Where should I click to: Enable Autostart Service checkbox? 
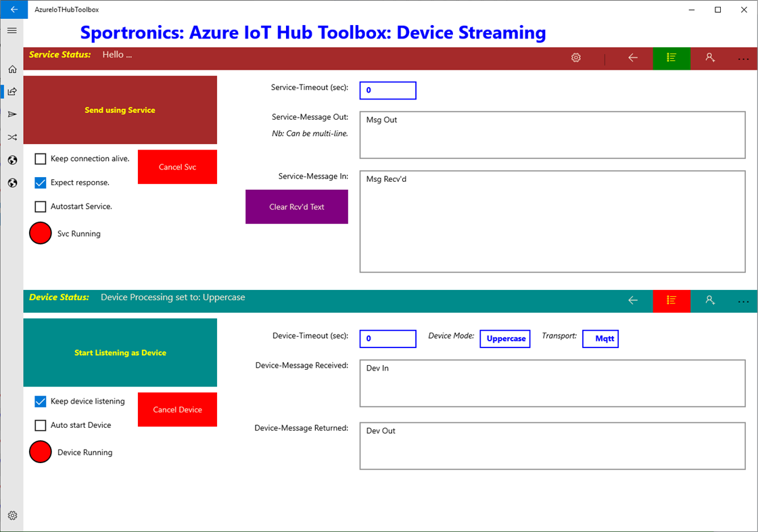coord(41,207)
